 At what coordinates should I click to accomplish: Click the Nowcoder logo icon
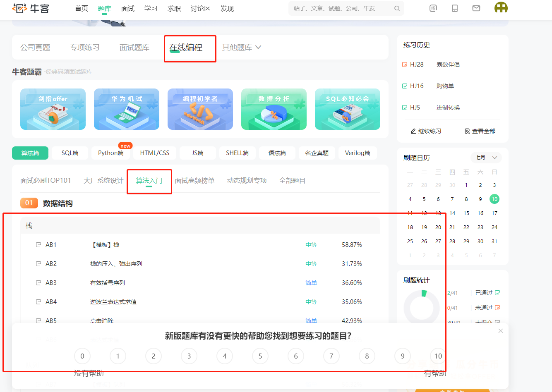tap(19, 8)
